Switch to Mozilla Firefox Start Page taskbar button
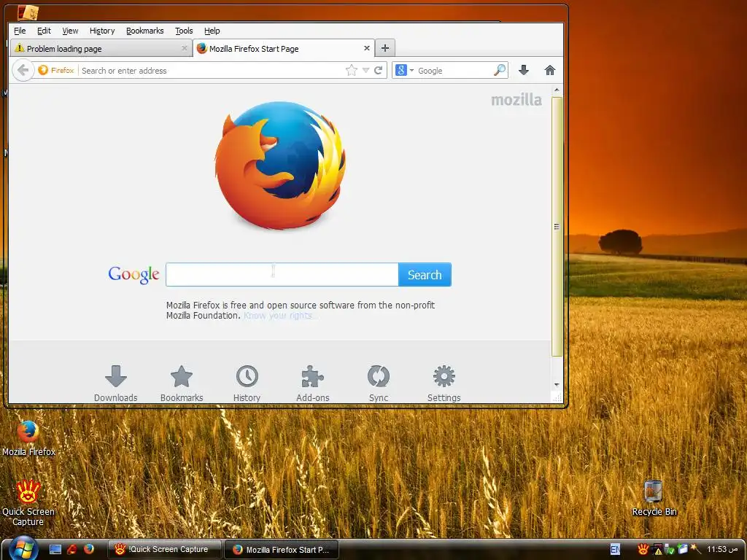This screenshot has height=560, width=747. point(282,550)
